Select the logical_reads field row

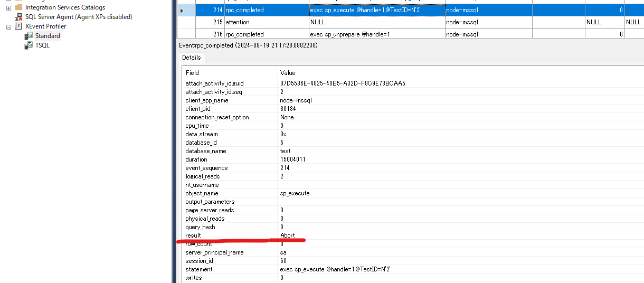click(x=413, y=176)
